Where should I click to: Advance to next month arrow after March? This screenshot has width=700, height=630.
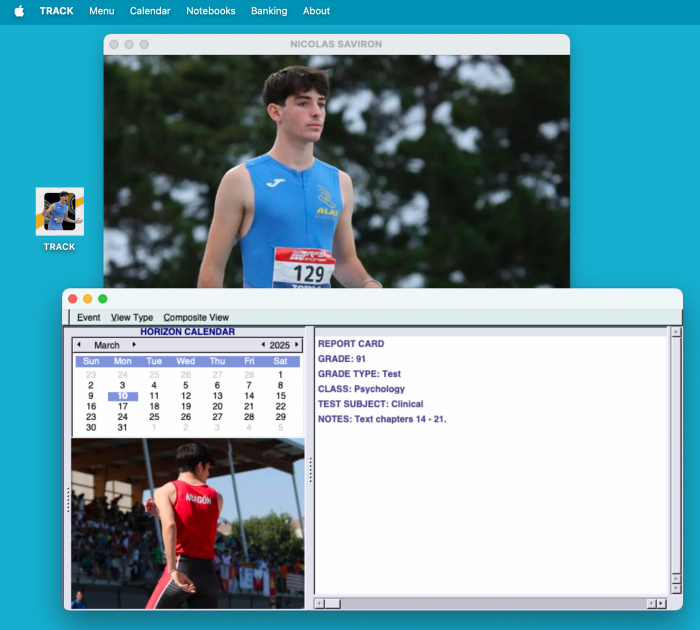134,345
